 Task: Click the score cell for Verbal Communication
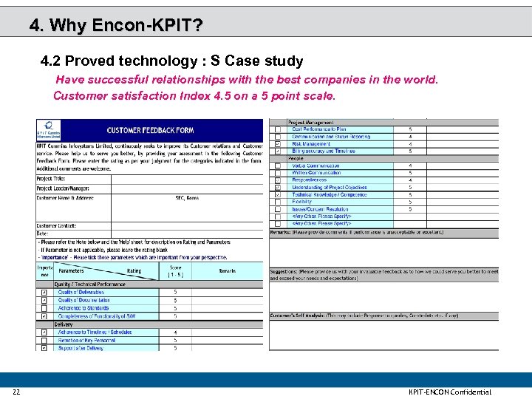click(410, 166)
